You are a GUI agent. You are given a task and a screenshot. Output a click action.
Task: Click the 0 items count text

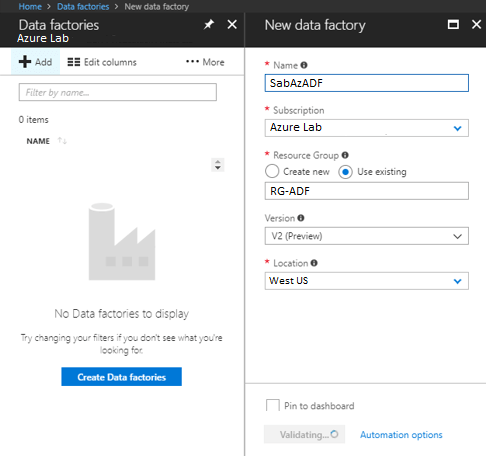pos(34,120)
